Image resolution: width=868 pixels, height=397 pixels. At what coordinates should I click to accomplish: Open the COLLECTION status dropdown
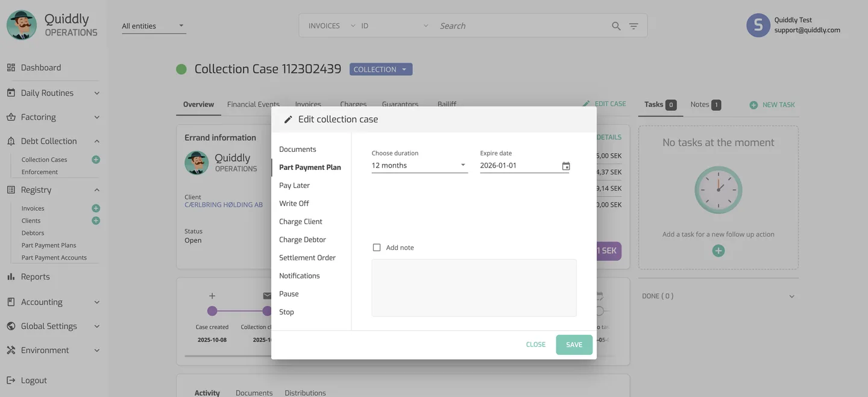pyautogui.click(x=381, y=69)
